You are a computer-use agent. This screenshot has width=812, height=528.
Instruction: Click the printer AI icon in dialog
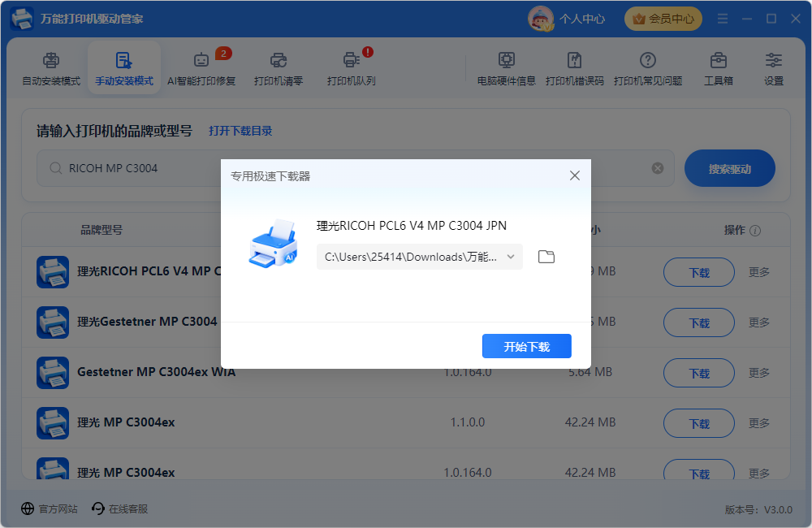point(274,243)
